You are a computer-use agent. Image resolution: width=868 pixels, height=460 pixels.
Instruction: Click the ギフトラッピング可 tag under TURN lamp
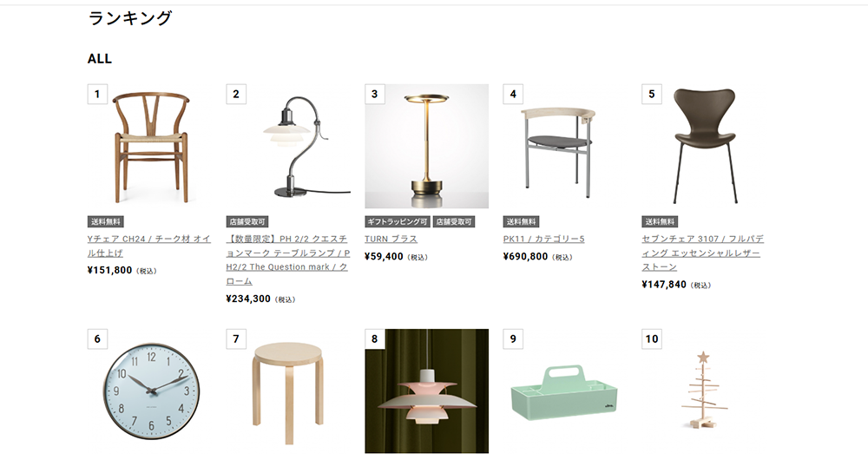pos(398,221)
